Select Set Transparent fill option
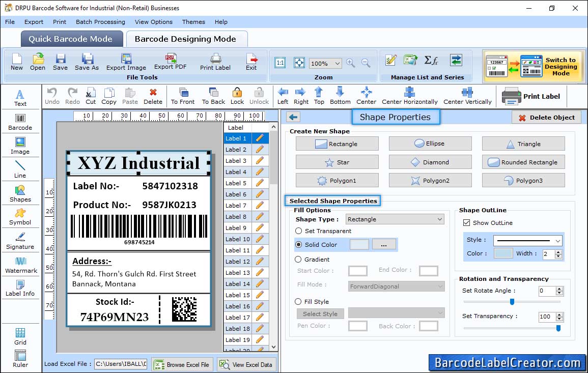Viewport: 588px width, 373px height. [298, 231]
